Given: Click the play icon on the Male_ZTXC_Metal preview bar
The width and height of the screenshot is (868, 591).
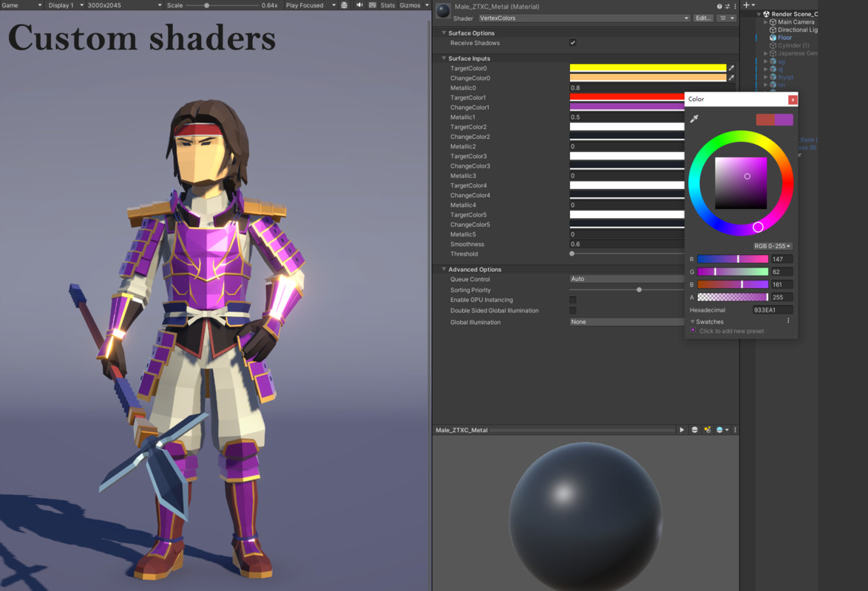Looking at the screenshot, I should point(682,429).
